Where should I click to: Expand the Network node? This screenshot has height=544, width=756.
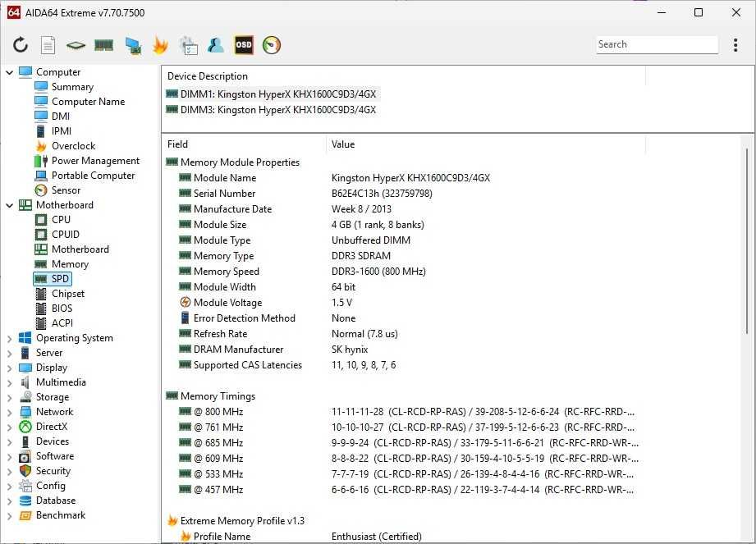point(9,413)
